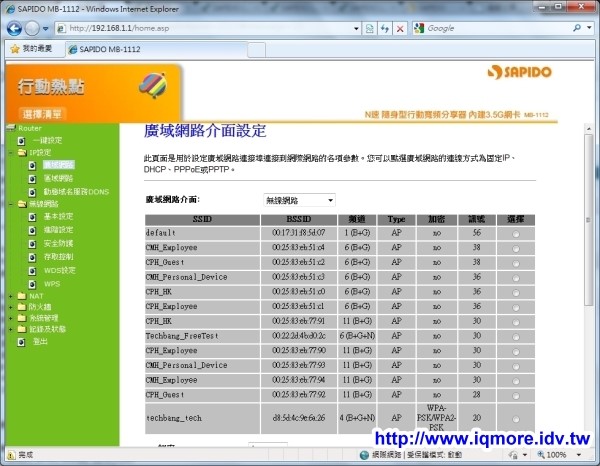
Task: Click the colorful hot-spot balloon icon
Action: point(153,85)
